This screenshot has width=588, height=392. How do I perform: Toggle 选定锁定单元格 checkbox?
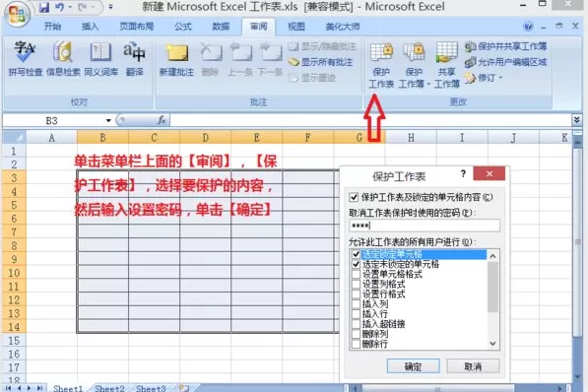click(x=356, y=254)
